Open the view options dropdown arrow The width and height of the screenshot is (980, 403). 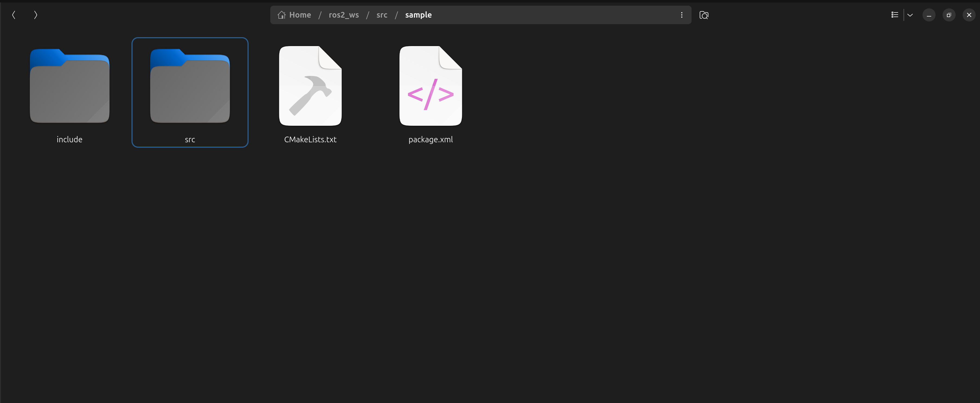(910, 15)
